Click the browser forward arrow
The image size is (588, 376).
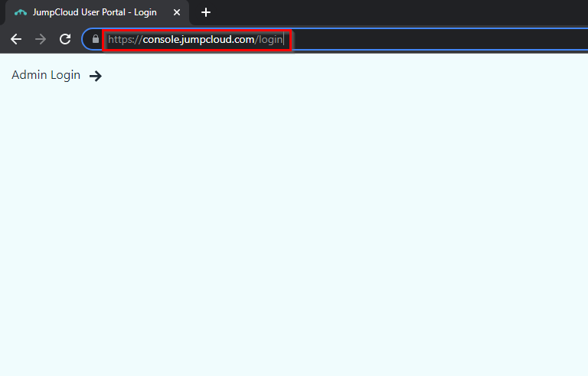tap(41, 39)
